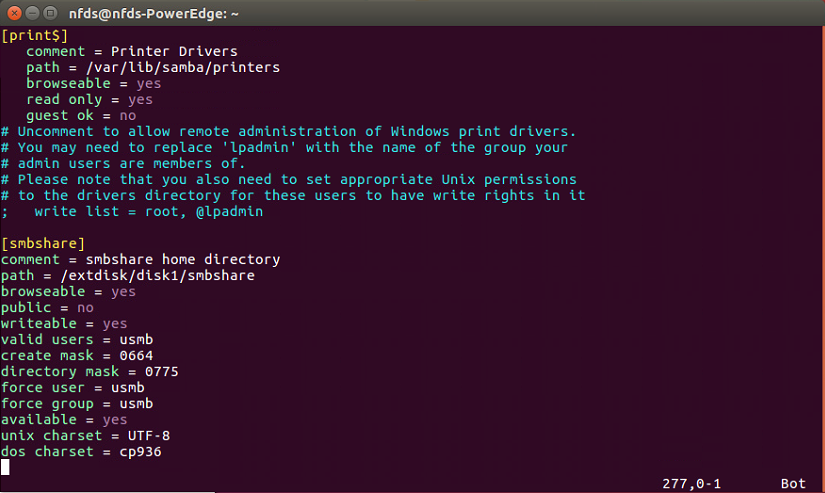
Task: Click the 'read only = yes' line
Action: 89,99
